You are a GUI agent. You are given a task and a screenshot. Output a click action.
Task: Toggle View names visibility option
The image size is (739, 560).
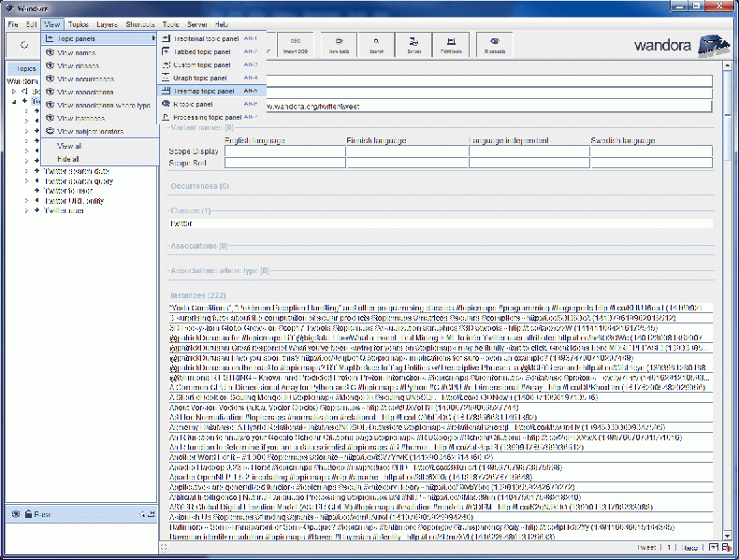tap(76, 53)
